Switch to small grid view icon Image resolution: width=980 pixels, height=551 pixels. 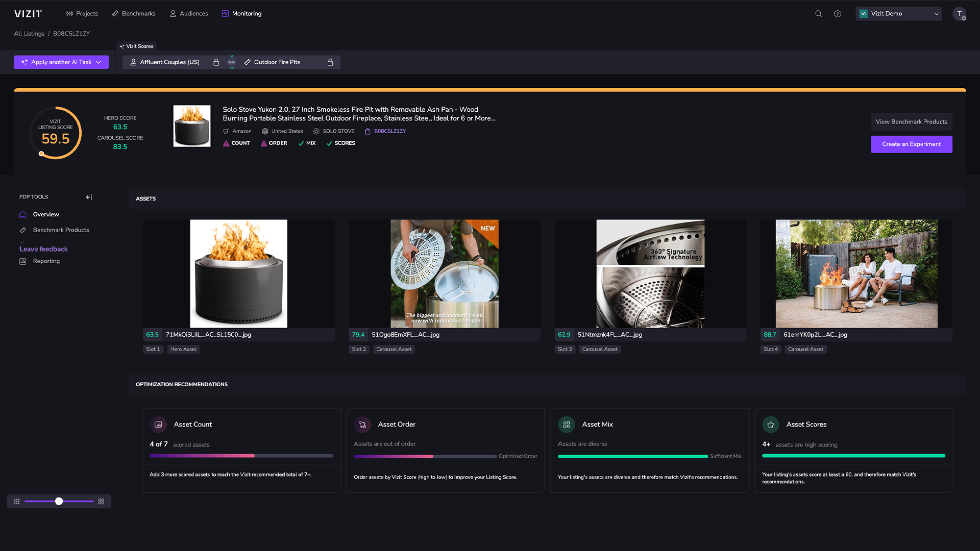point(17,502)
